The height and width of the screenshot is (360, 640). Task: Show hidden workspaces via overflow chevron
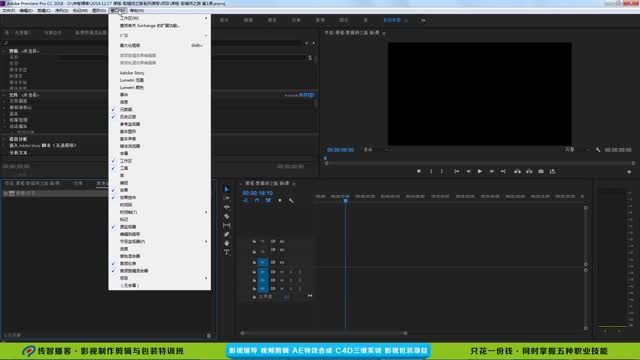pyautogui.click(x=423, y=20)
